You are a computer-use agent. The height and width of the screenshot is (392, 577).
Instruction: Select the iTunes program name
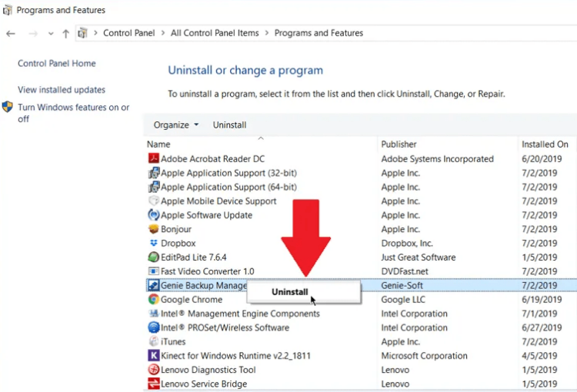[x=173, y=341]
